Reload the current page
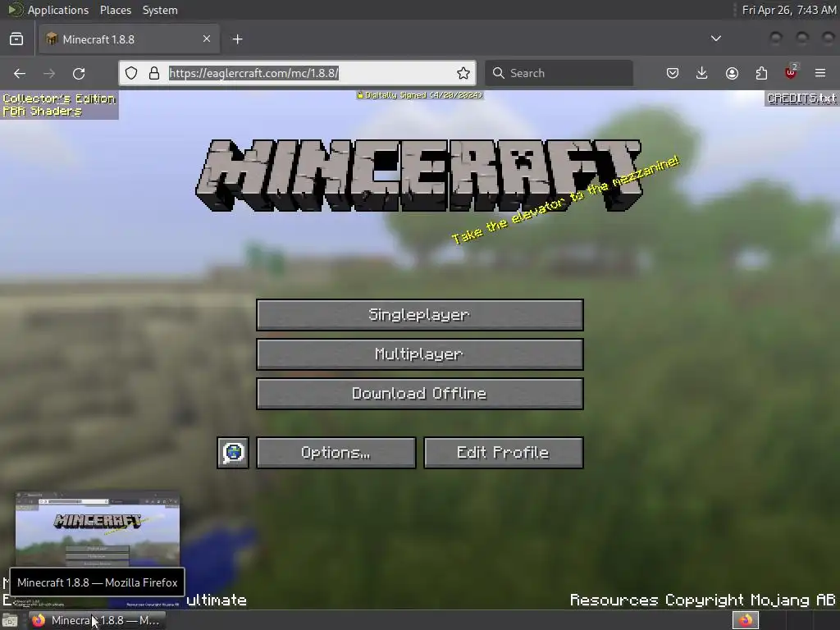The image size is (840, 630). [79, 73]
